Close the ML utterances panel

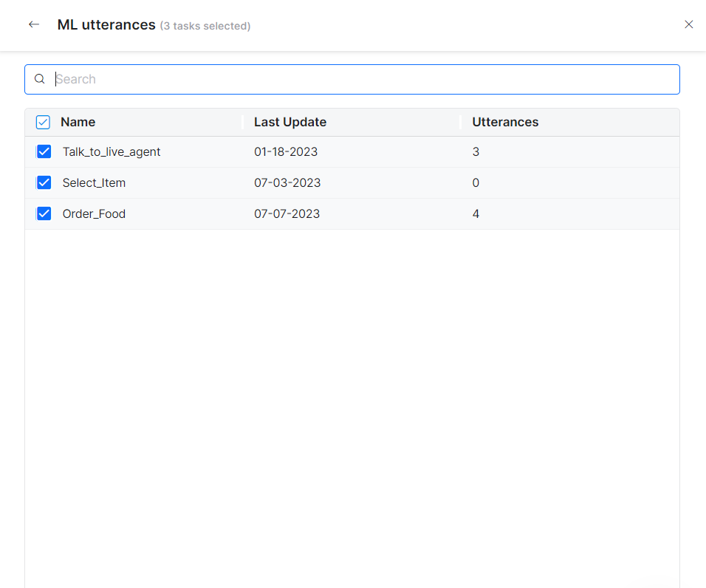(x=688, y=24)
